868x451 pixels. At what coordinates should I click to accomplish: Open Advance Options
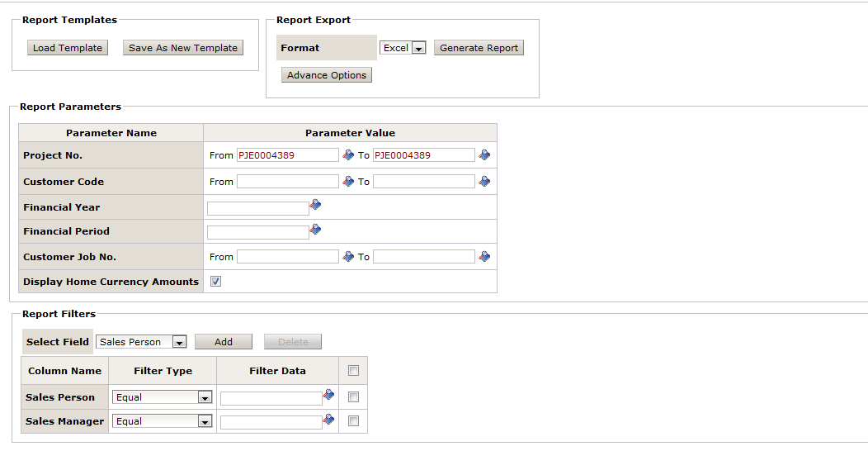327,75
